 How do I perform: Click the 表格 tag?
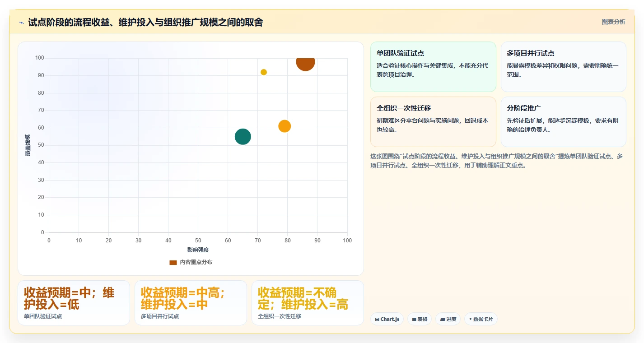click(420, 319)
